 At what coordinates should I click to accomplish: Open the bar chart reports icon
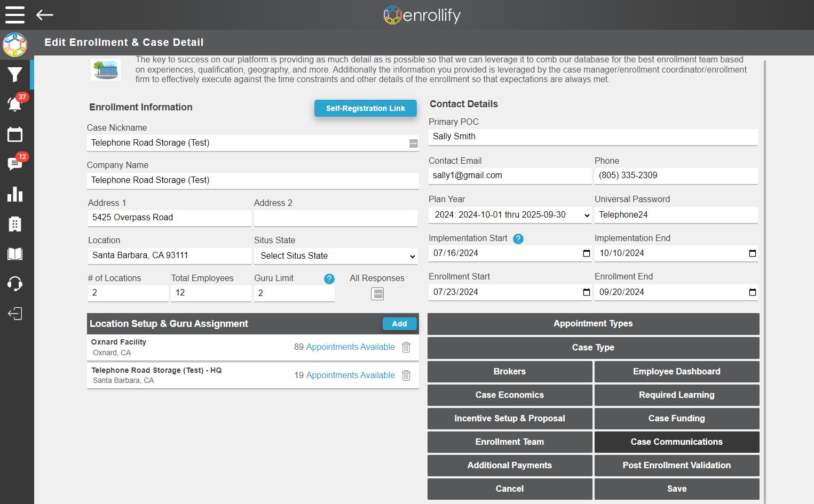(x=15, y=194)
